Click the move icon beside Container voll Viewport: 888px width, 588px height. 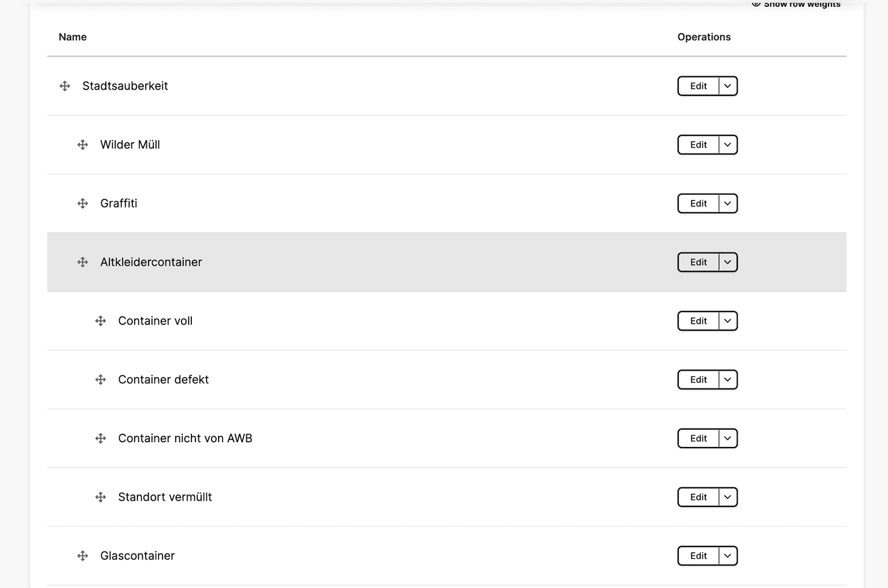click(101, 321)
